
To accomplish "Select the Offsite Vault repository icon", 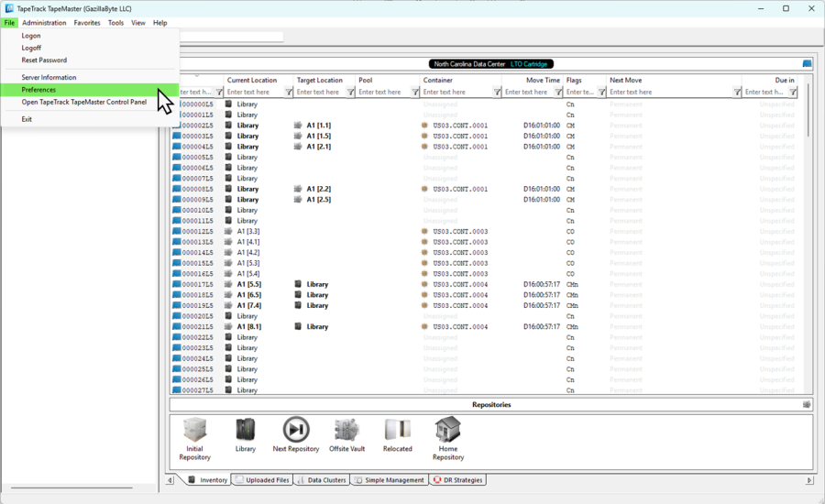I will click(x=346, y=430).
